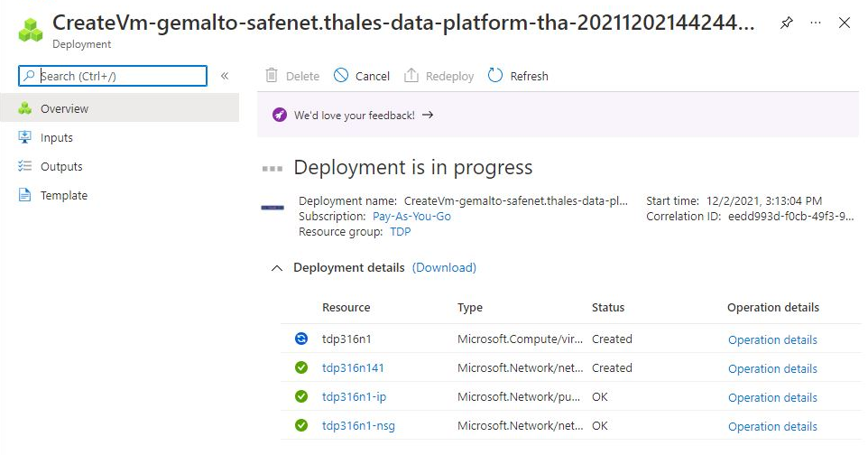Image resolution: width=868 pixels, height=455 pixels.
Task: Click the Created status for tdp316n141
Action: [x=612, y=368]
